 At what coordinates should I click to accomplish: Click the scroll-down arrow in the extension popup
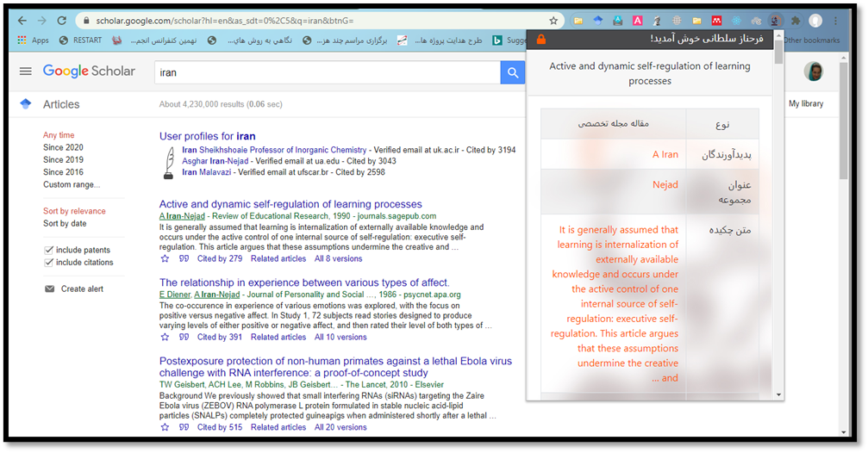tap(779, 394)
